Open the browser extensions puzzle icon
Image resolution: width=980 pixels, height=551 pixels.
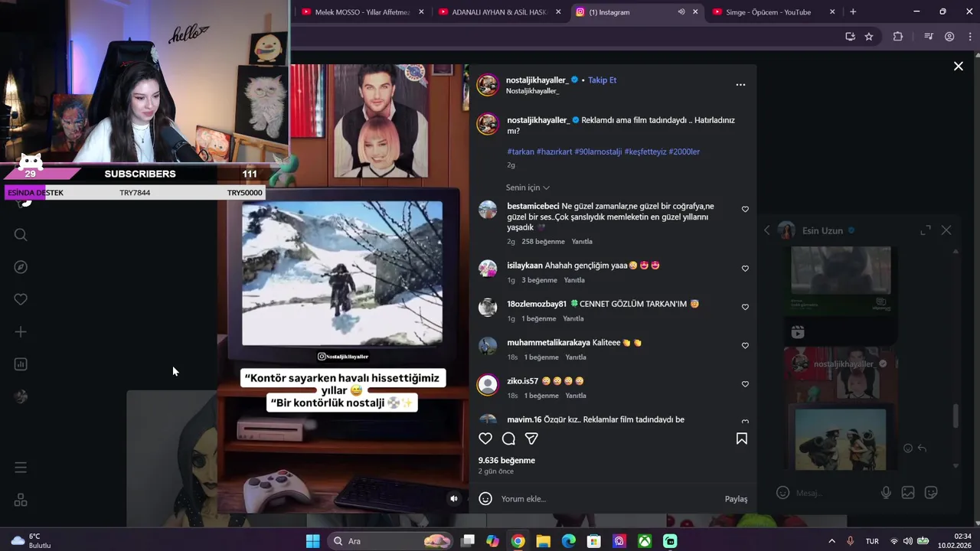[x=898, y=37]
